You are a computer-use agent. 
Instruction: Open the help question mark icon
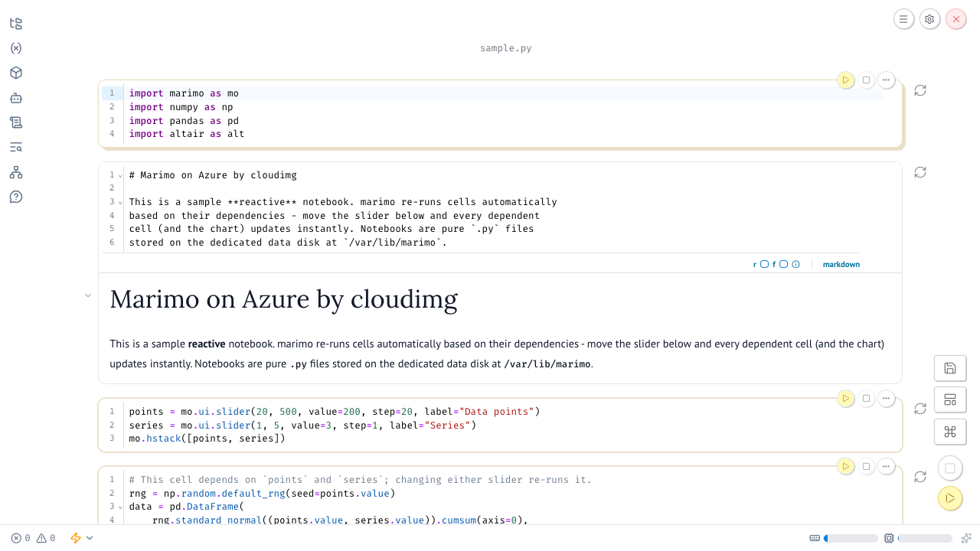tap(16, 197)
